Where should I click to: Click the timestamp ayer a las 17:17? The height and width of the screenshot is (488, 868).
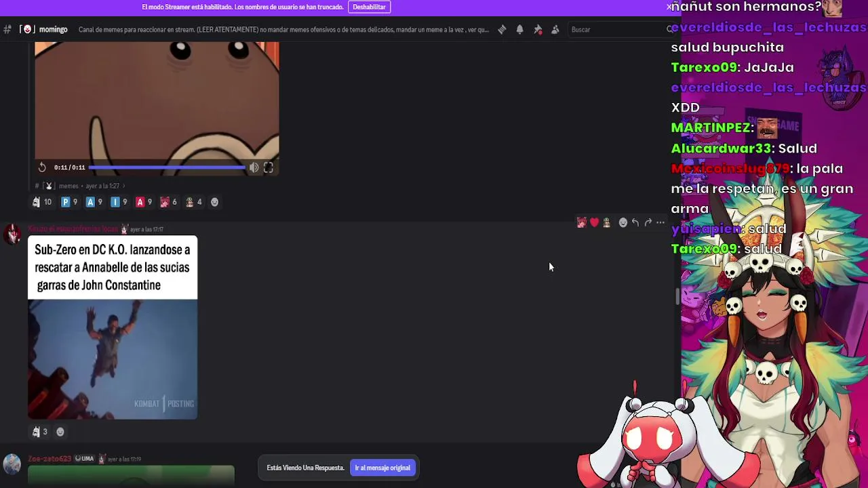146,229
